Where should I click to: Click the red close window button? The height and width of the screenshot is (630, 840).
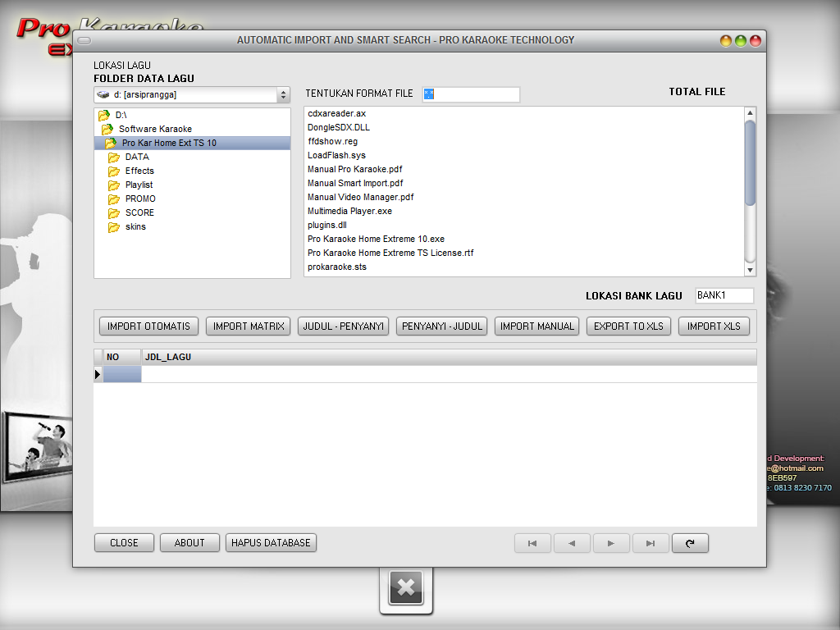[756, 41]
